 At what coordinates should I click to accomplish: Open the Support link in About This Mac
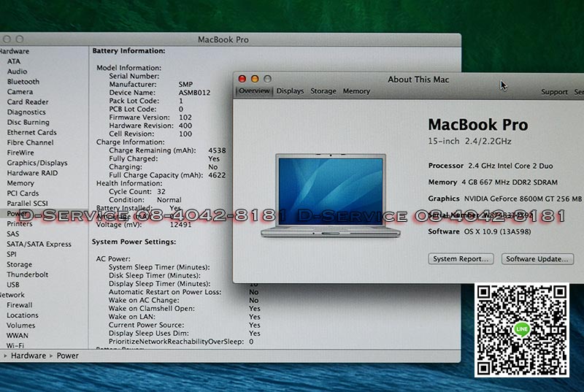click(x=554, y=92)
